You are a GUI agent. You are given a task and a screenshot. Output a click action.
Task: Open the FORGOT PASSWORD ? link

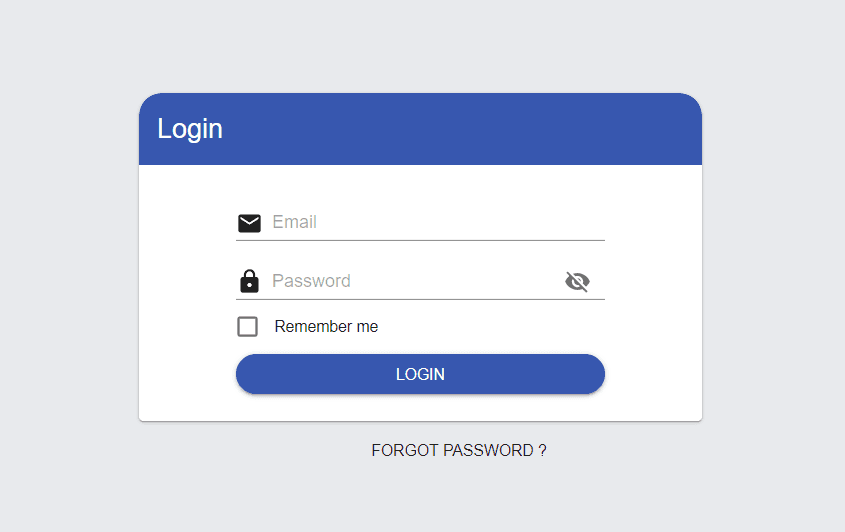click(x=459, y=451)
